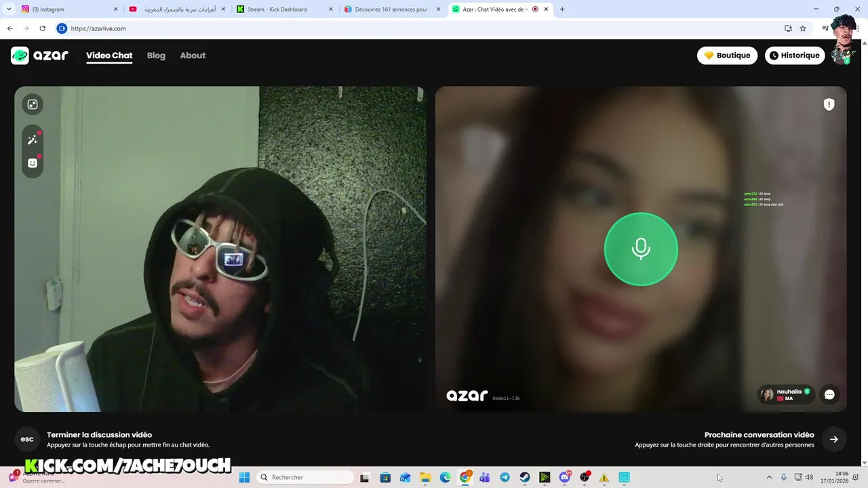Viewport: 868px width, 488px height.
Task: Open the magic wand effects tool
Action: click(x=33, y=140)
